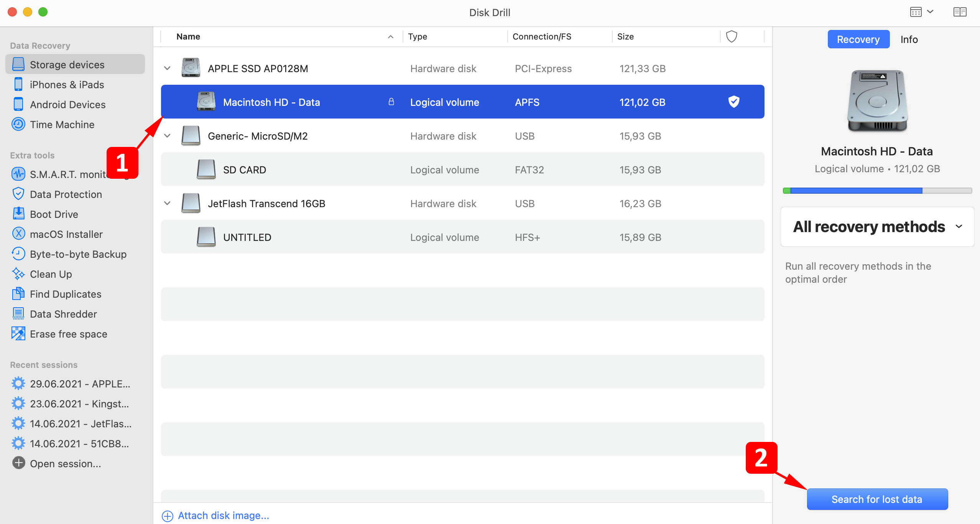Viewport: 980px width, 524px height.
Task: Open the All recovery methods dropdown
Action: coord(877,227)
